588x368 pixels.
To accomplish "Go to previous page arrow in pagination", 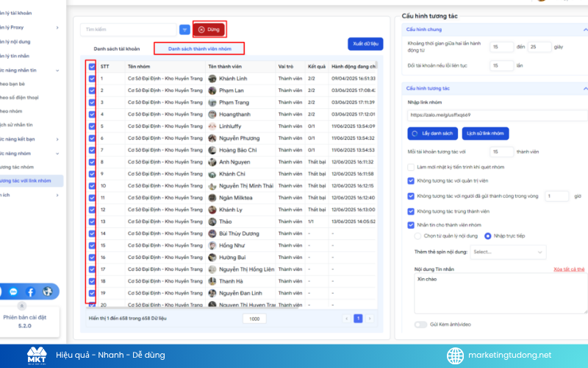I will pos(346,319).
